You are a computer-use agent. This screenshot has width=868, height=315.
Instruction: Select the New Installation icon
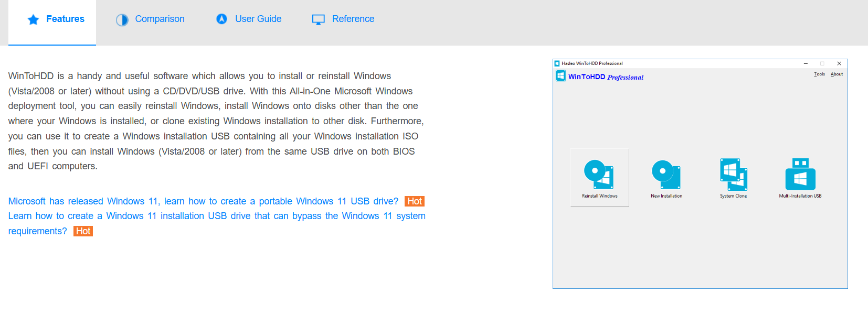click(x=666, y=174)
